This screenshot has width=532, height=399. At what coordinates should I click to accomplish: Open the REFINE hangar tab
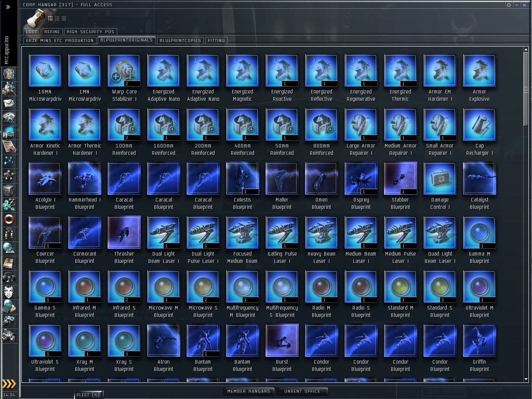(x=52, y=32)
